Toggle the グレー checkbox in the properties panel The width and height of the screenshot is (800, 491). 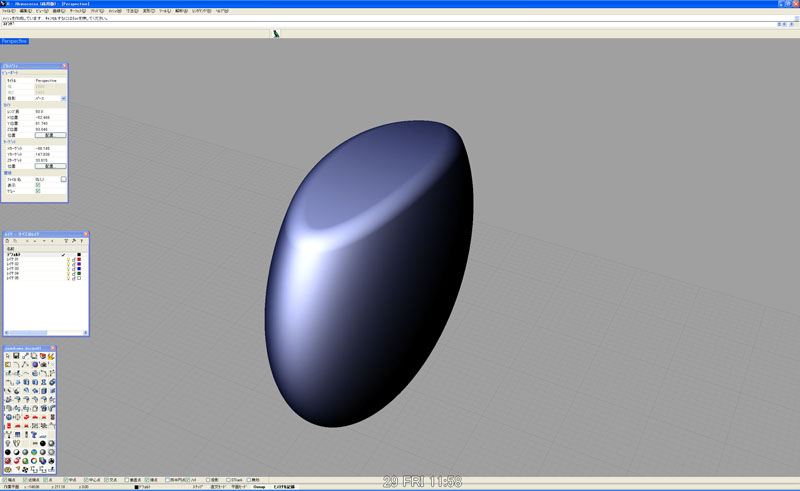pos(38,191)
